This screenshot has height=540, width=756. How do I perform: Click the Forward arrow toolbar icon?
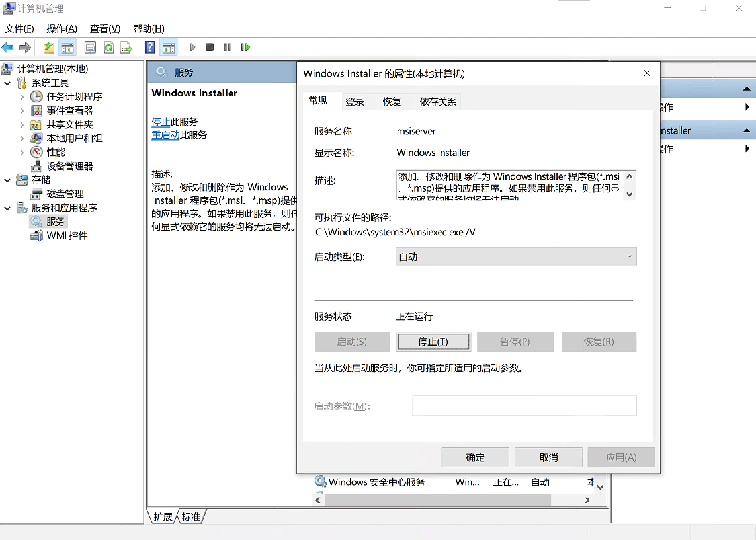pos(24,47)
